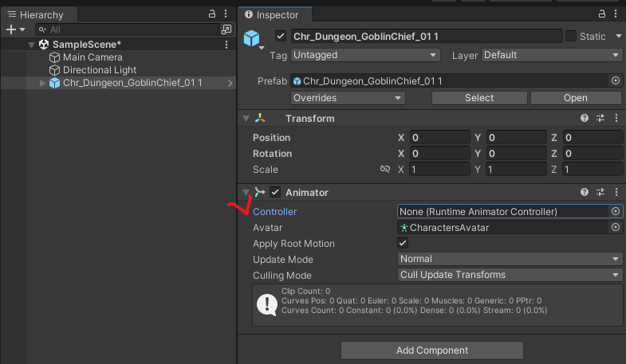Click the CharactersAvatar field

pyautogui.click(x=503, y=228)
